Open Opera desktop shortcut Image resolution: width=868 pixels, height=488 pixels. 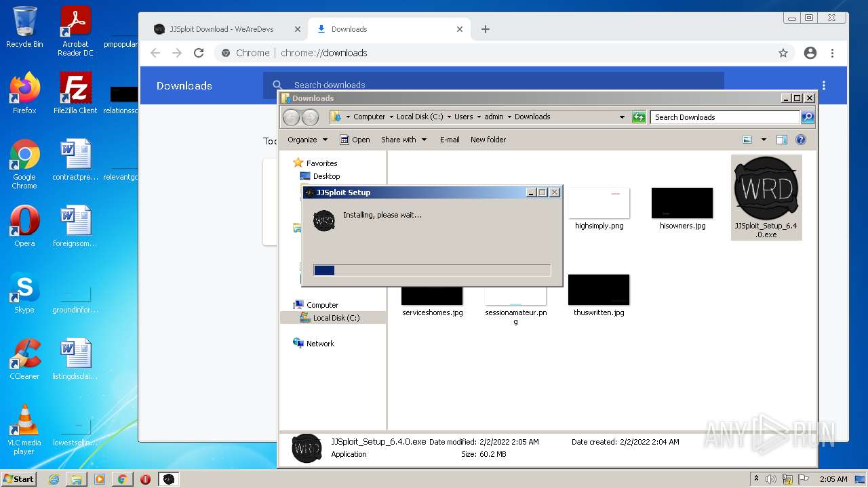click(x=24, y=226)
